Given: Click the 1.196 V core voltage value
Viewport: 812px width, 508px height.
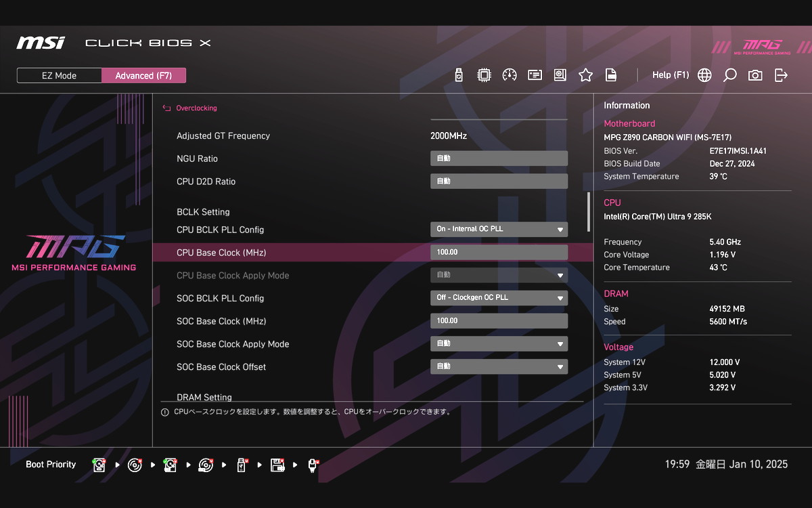Looking at the screenshot, I should [722, 255].
